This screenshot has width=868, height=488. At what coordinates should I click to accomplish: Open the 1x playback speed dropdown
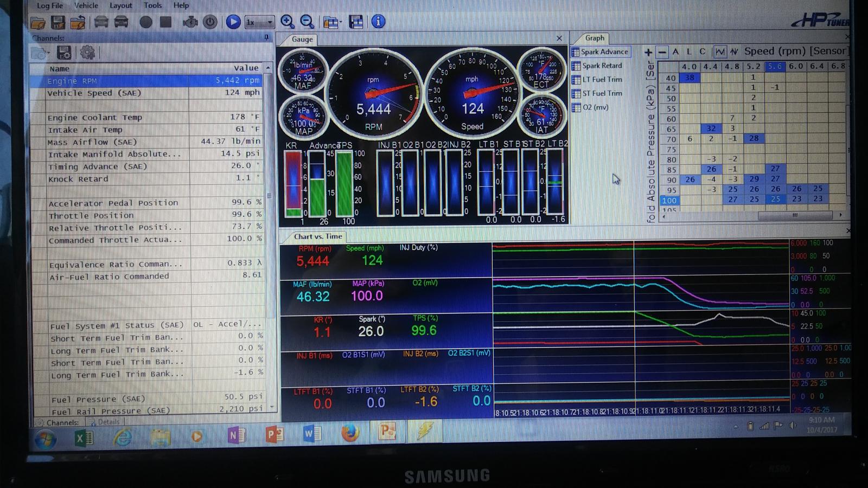pos(259,22)
